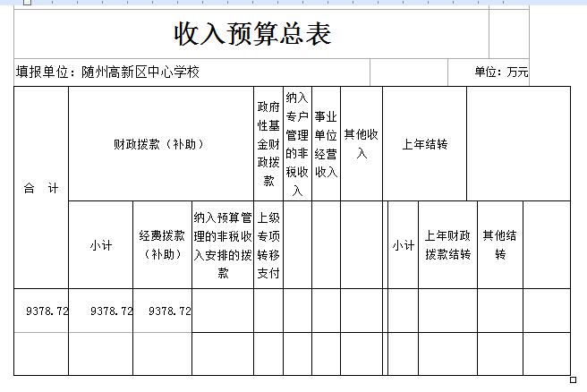Click the 小计 cell under 上年结转

(404, 245)
